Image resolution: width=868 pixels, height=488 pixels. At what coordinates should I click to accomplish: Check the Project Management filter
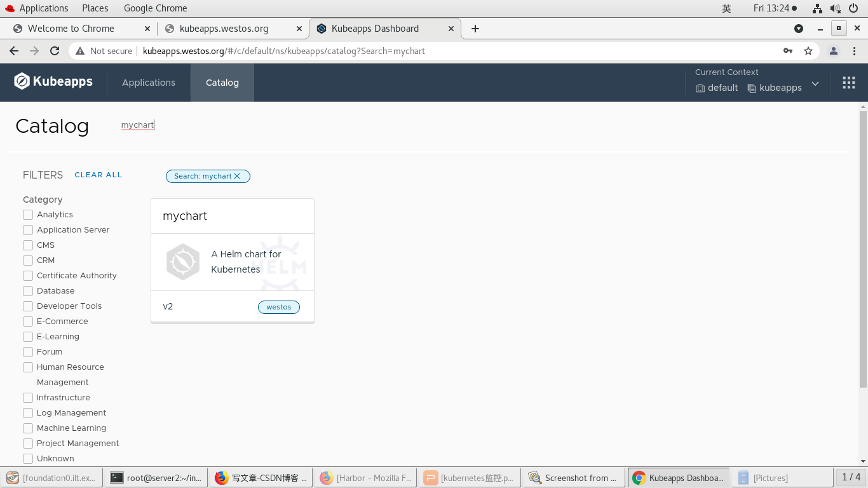tap(28, 444)
